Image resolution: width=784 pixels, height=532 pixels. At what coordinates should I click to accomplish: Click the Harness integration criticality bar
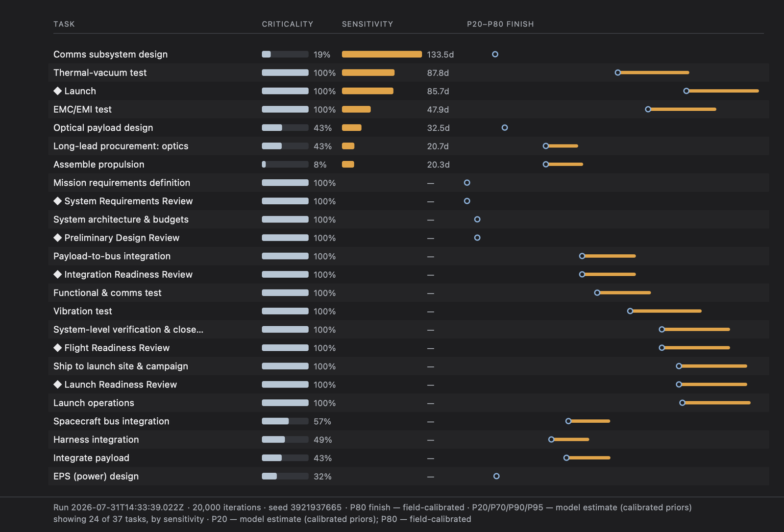(x=285, y=439)
